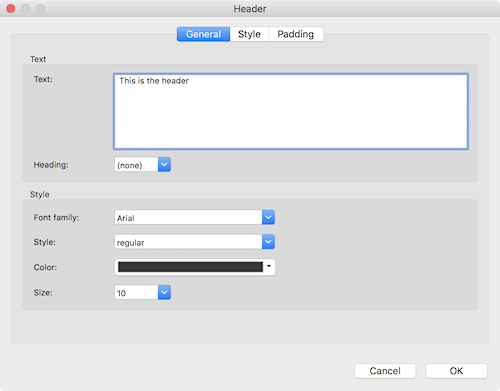Image resolution: width=500 pixels, height=391 pixels.
Task: Open the Padding tab
Action: (296, 34)
